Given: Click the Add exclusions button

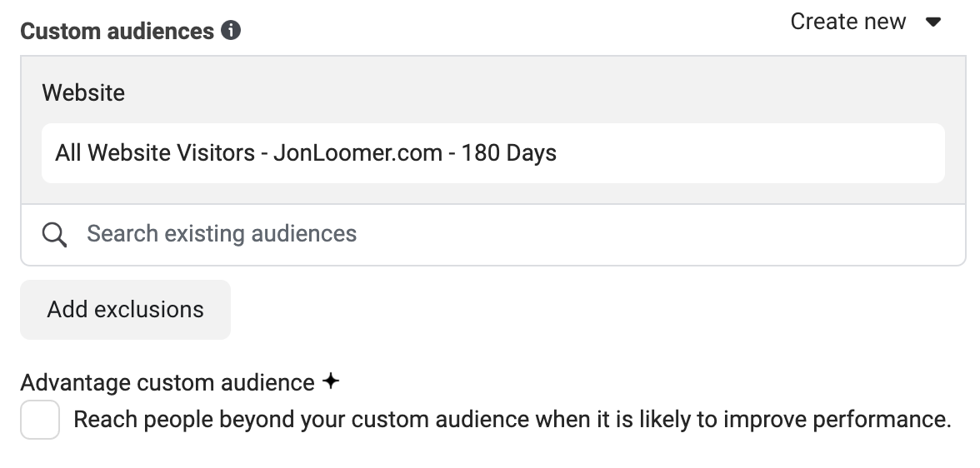Looking at the screenshot, I should (126, 310).
